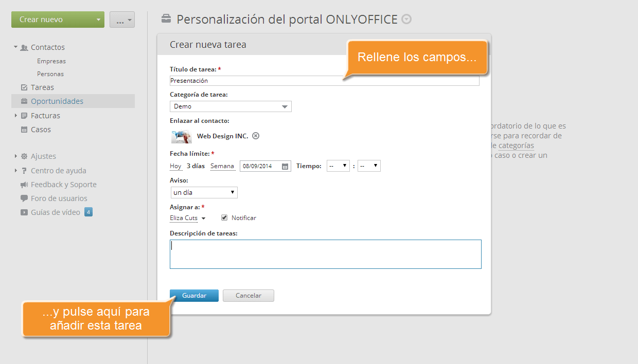638x364 pixels.
Task: Set deadline to Semana
Action: [222, 166]
